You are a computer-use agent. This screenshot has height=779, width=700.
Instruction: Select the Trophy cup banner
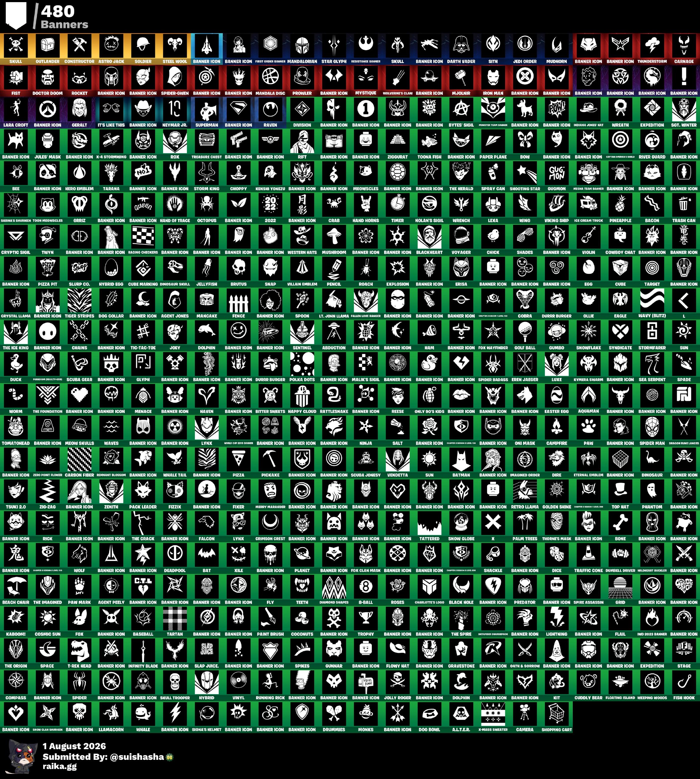coord(366,622)
